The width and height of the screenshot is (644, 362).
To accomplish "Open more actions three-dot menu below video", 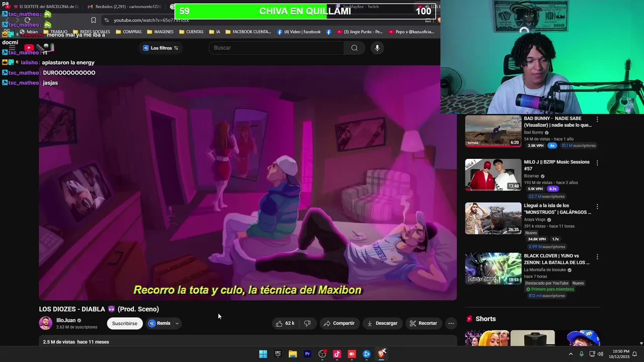I will click(x=451, y=323).
